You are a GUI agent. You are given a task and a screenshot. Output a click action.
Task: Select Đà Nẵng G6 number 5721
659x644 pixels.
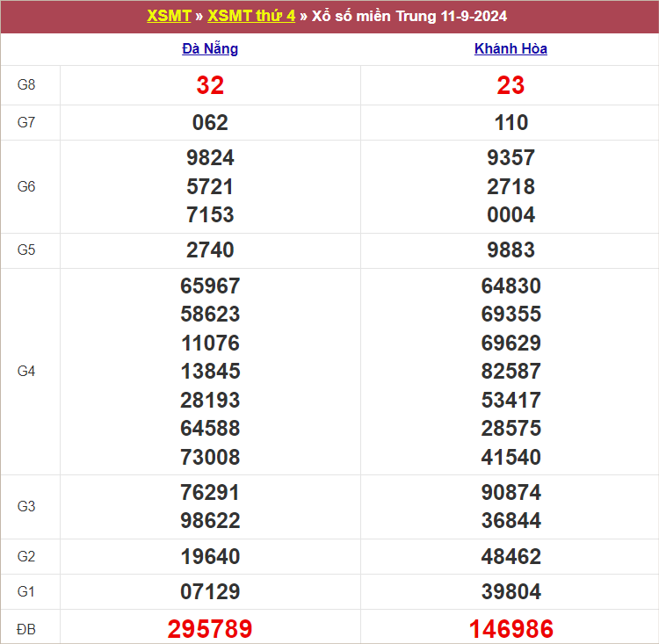coord(210,186)
